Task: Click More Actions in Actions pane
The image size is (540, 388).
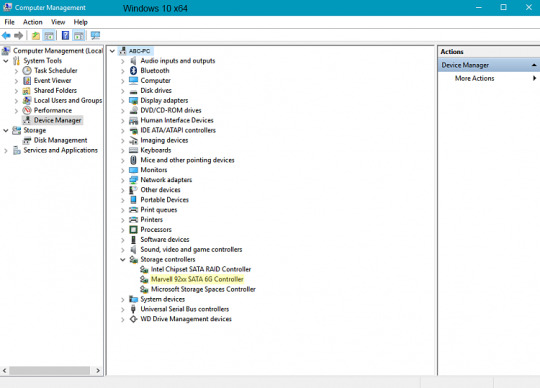Action: point(474,78)
